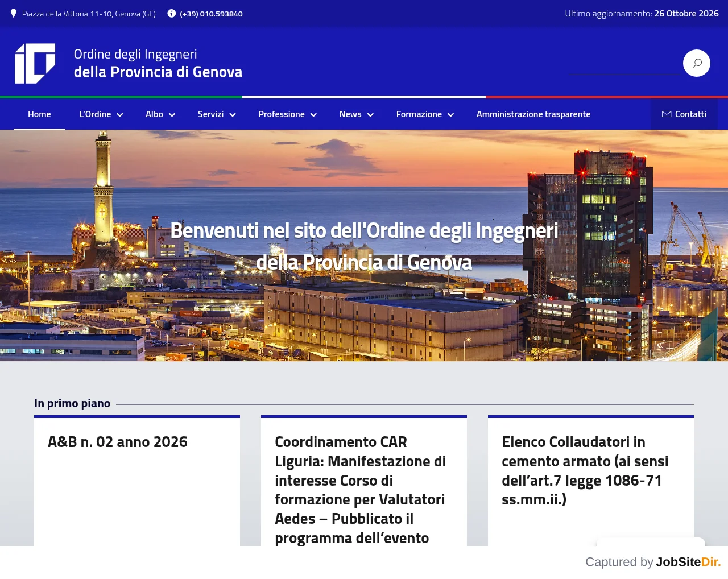
Task: Click phone number (+39) 010.593840
Action: [211, 14]
